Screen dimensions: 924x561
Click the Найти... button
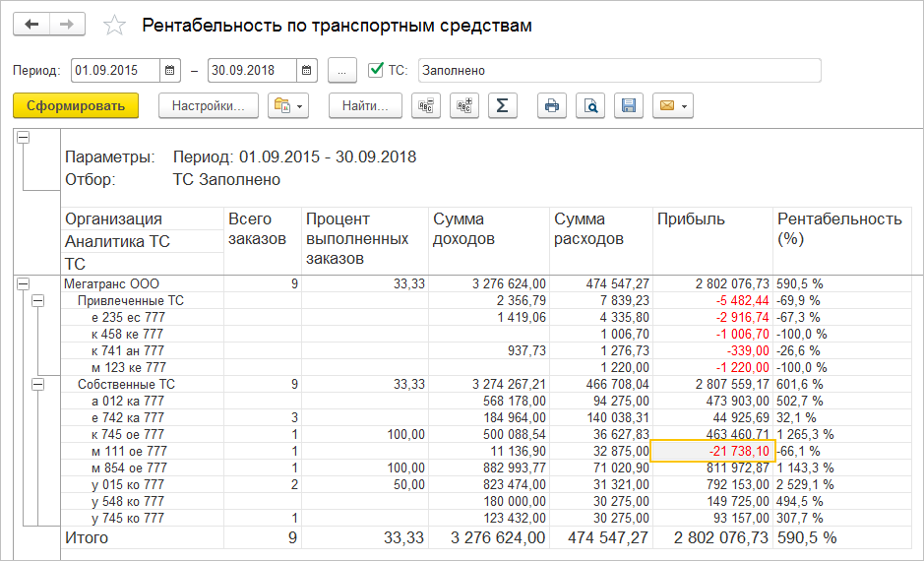coord(365,105)
